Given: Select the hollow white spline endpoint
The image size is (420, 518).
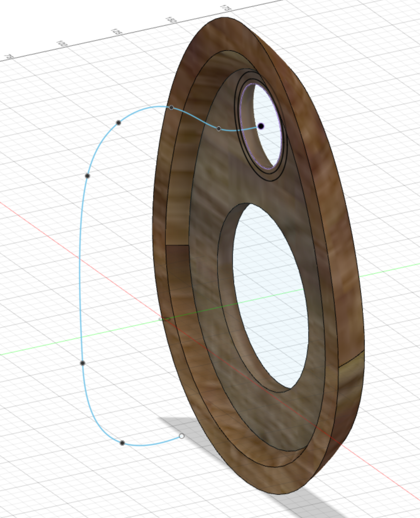Looking at the screenshot, I should (181, 436).
